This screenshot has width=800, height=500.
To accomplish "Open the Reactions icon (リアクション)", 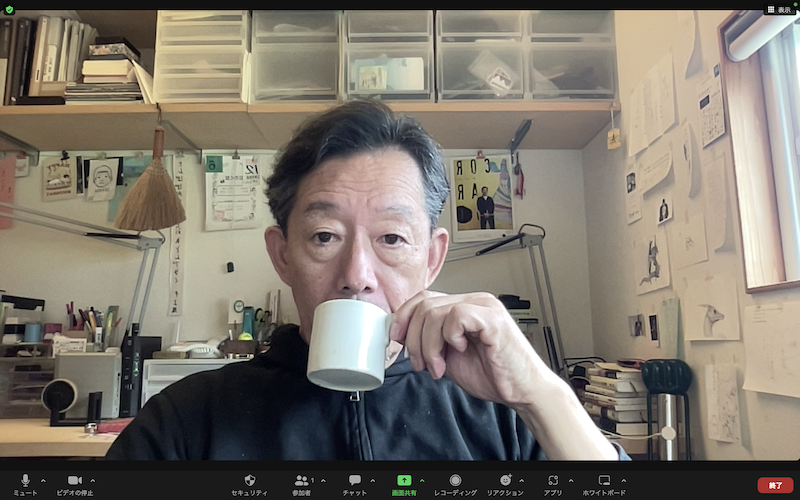I will coord(505,481).
